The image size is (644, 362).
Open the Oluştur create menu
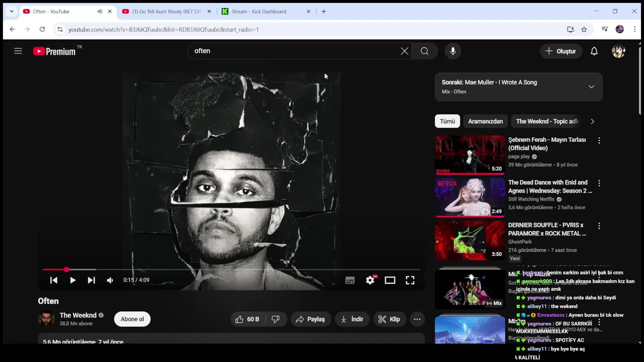(561, 51)
